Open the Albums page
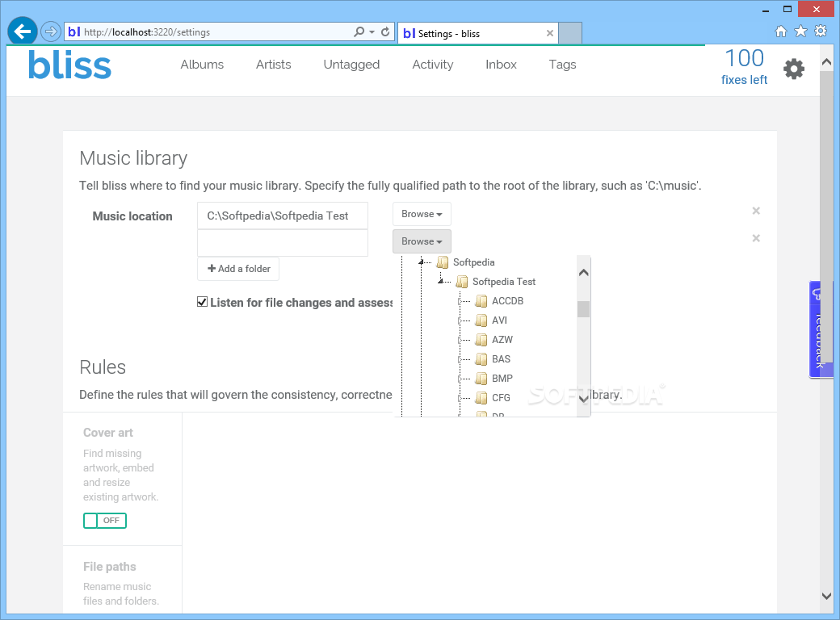 pyautogui.click(x=202, y=65)
